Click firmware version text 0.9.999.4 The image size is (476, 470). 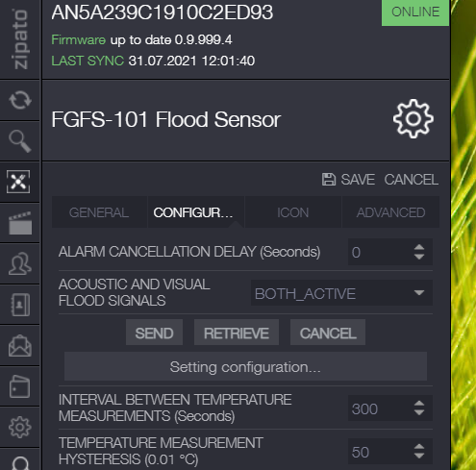point(203,39)
